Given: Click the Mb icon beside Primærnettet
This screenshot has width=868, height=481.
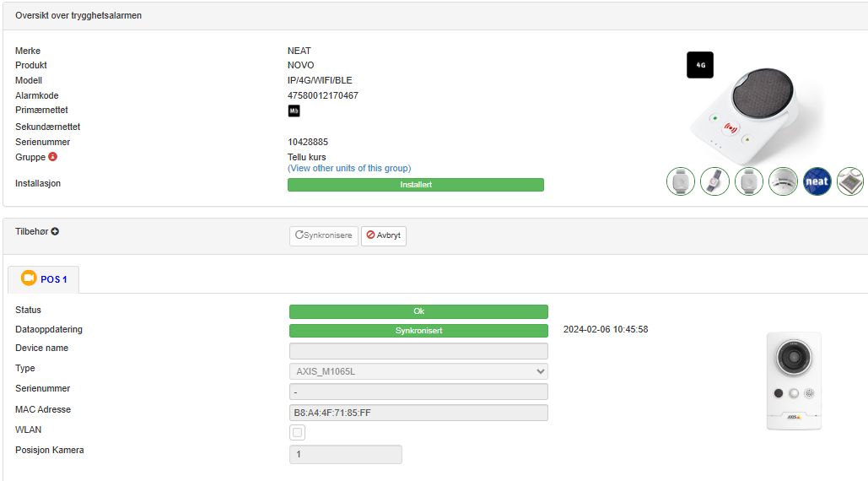Looking at the screenshot, I should click(294, 111).
